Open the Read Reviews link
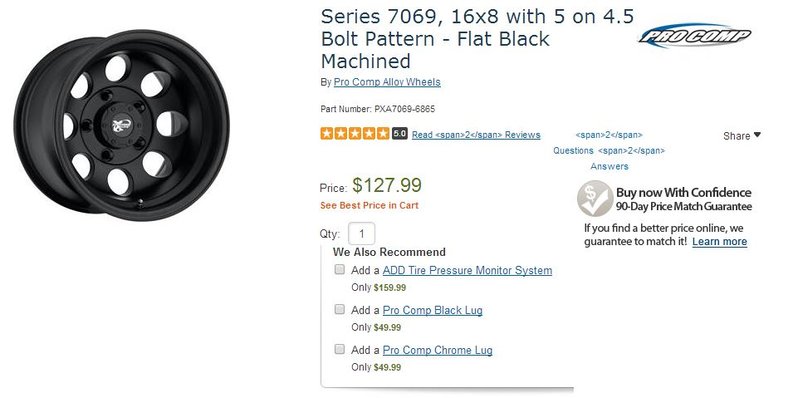Screen dimensions: 798x398 click(x=476, y=135)
